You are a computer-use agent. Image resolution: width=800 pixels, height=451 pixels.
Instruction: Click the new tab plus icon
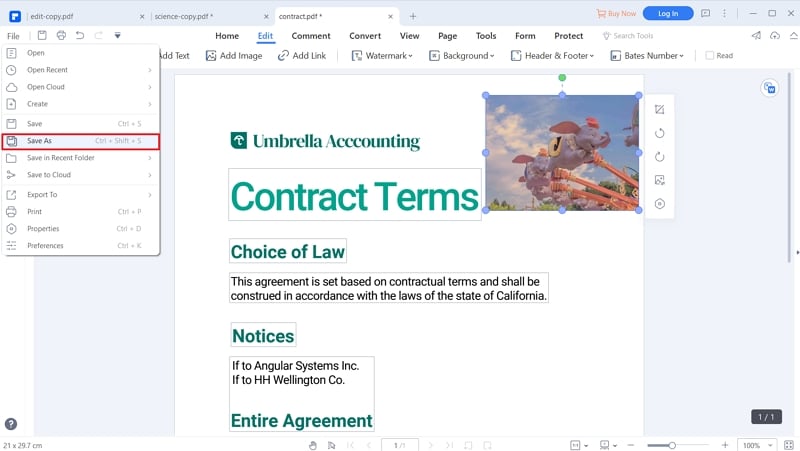point(413,16)
